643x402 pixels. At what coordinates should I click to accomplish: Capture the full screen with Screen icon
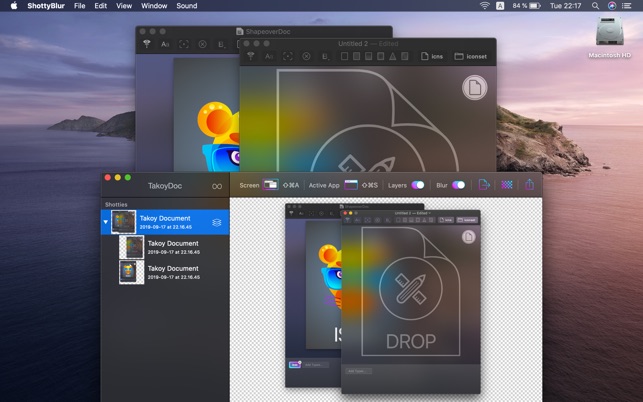coord(270,185)
